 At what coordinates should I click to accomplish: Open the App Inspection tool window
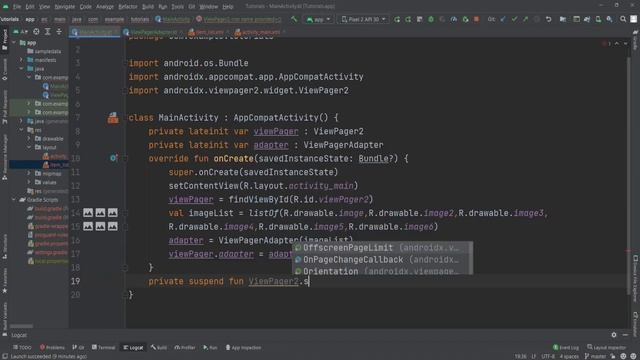click(x=243, y=348)
